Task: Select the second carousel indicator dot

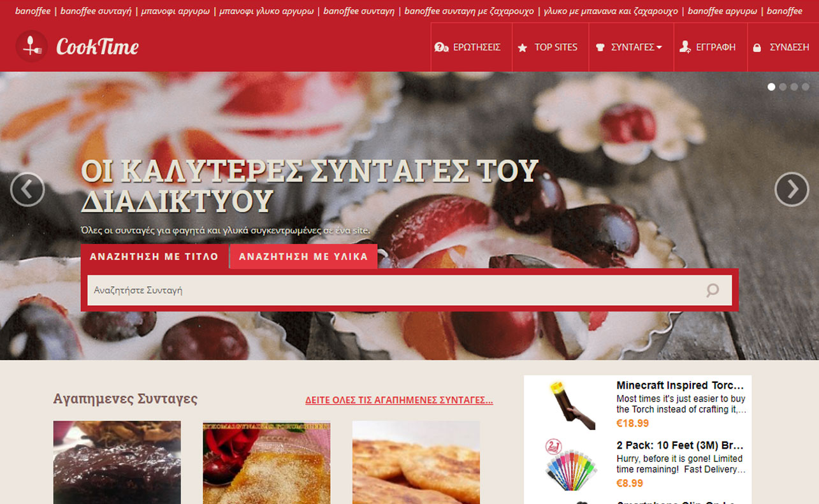Action: (783, 87)
